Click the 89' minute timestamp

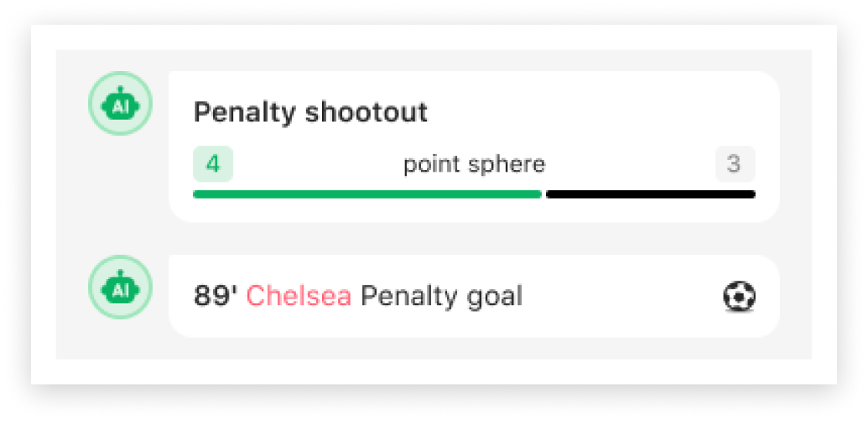[x=215, y=296]
